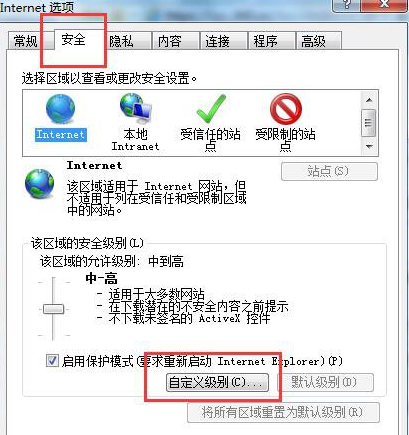Switch to the 常规 tab
The width and height of the screenshot is (409, 435).
(26, 41)
